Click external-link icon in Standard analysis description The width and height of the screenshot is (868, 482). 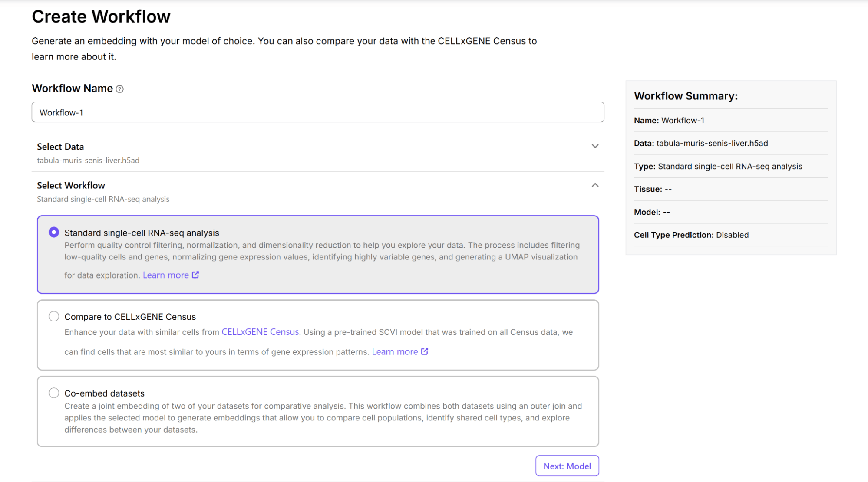(x=195, y=275)
